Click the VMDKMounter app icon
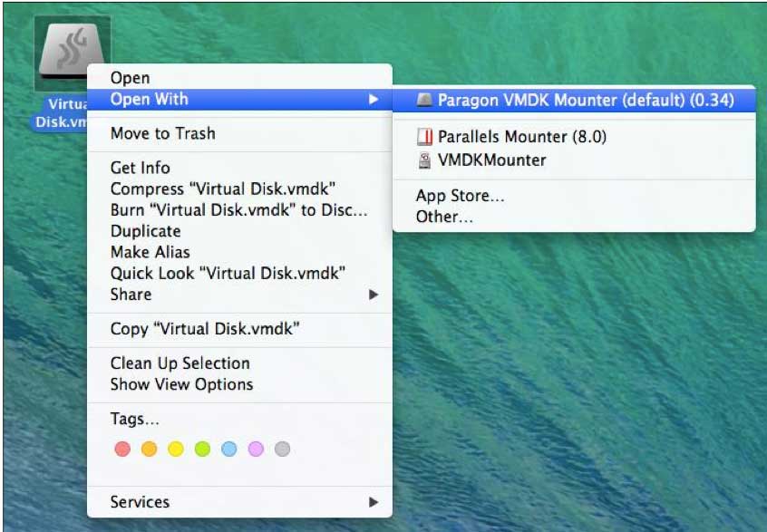 click(x=424, y=160)
